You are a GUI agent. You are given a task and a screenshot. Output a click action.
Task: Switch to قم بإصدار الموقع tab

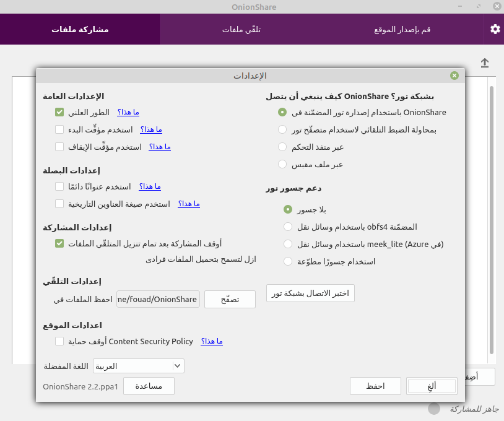(x=402, y=29)
